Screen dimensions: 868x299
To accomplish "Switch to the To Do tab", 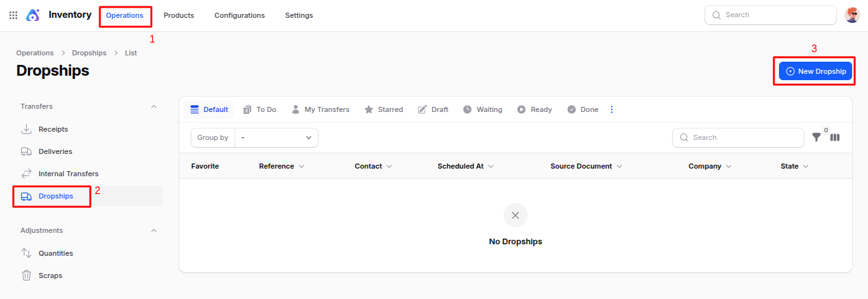I will click(x=260, y=109).
